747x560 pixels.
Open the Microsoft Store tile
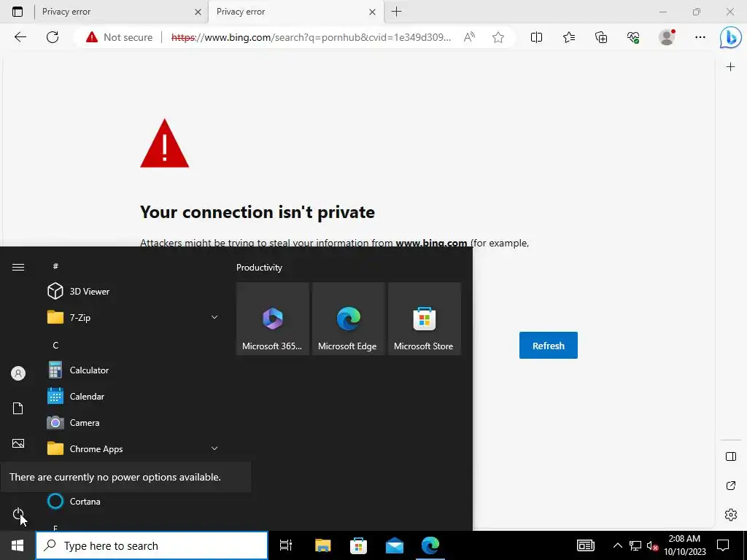[x=425, y=319]
